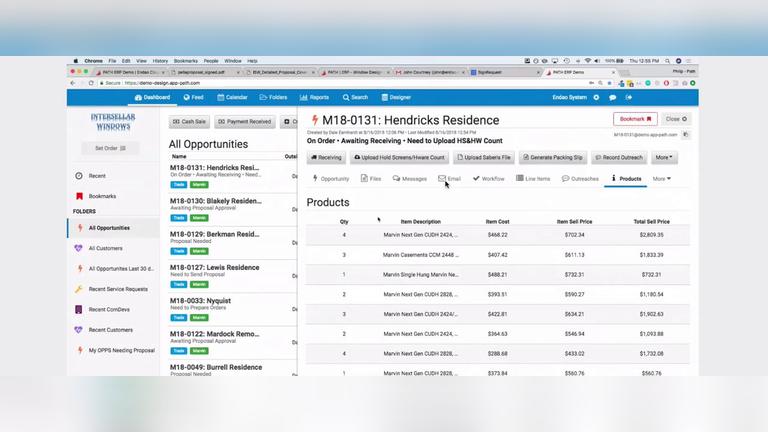Click the Payment Received button
768x432 pixels.
tap(244, 121)
